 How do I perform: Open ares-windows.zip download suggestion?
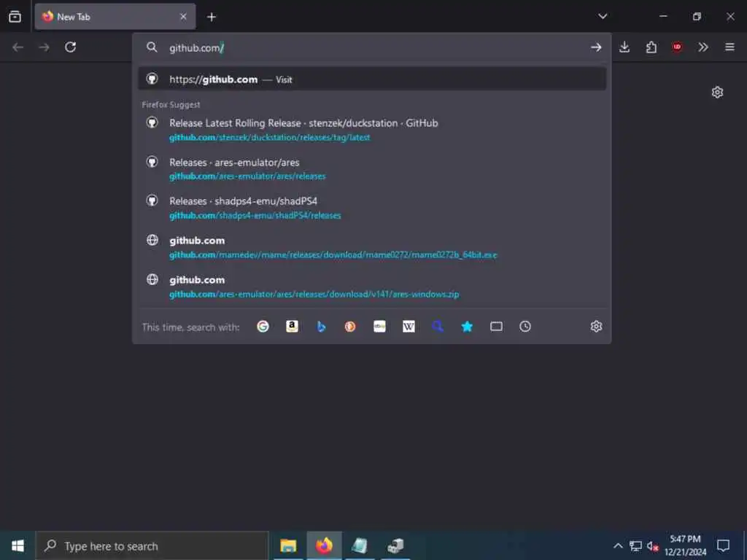pyautogui.click(x=372, y=287)
